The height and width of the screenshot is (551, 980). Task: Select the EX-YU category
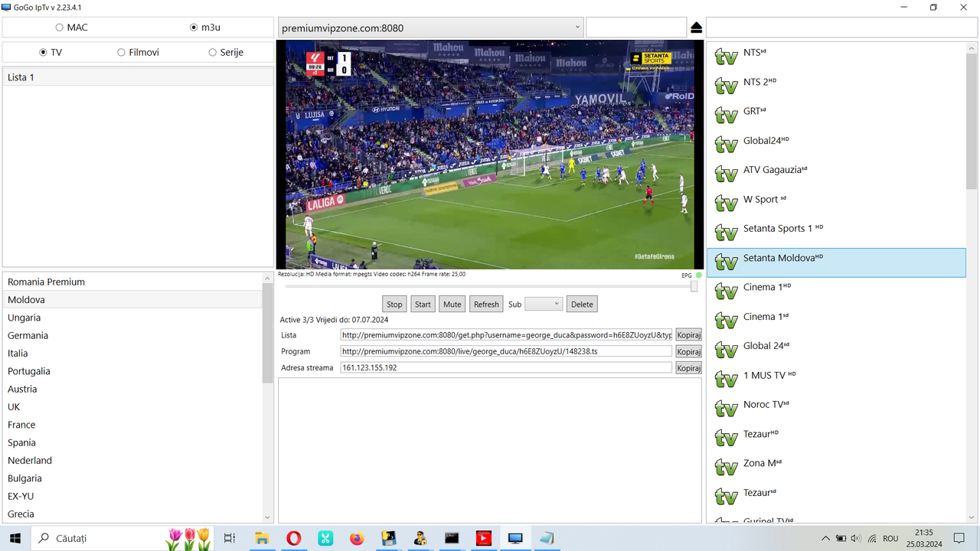point(132,496)
